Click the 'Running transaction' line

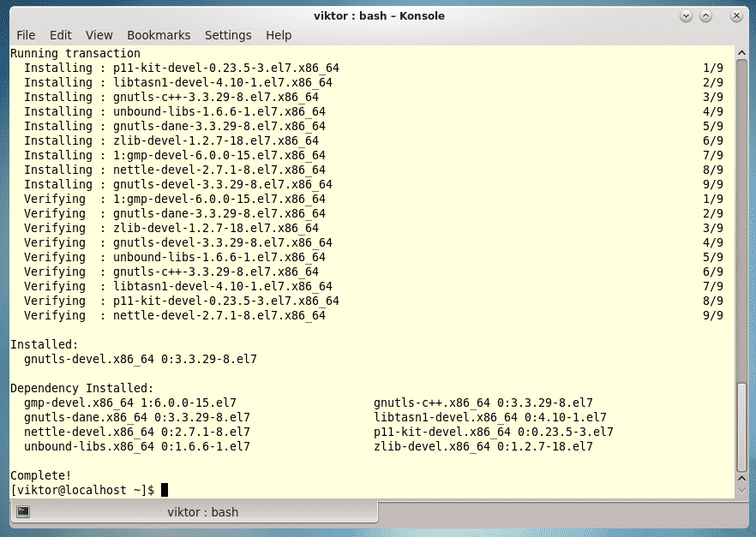[x=75, y=53]
